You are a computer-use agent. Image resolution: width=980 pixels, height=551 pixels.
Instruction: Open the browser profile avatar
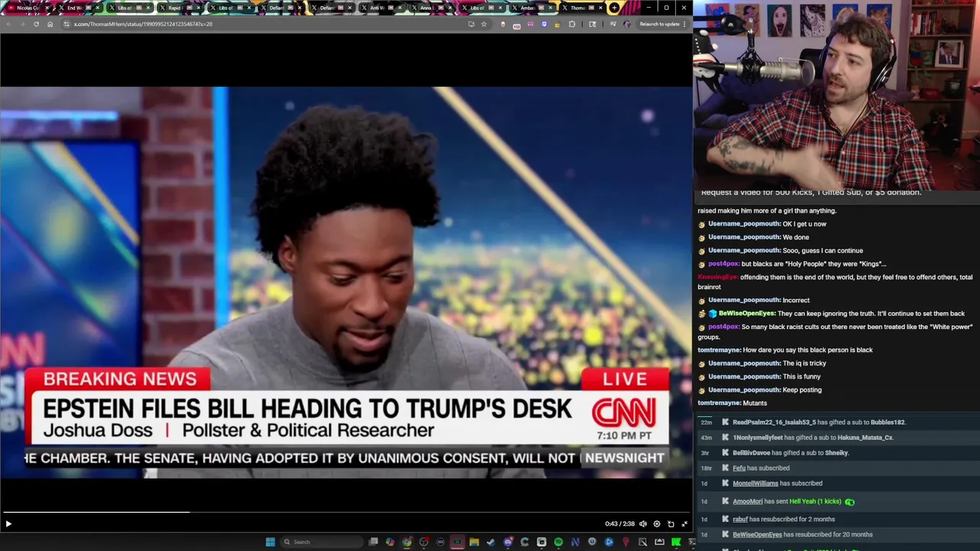click(627, 24)
